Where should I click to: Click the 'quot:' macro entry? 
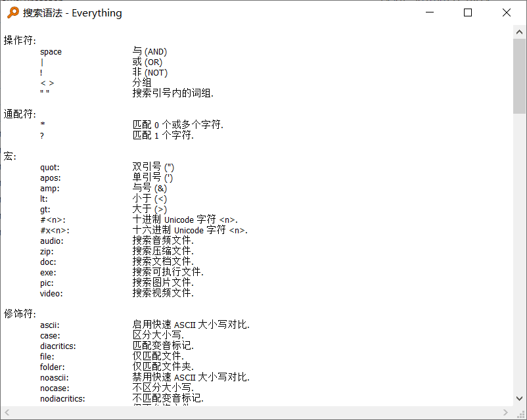tap(50, 168)
